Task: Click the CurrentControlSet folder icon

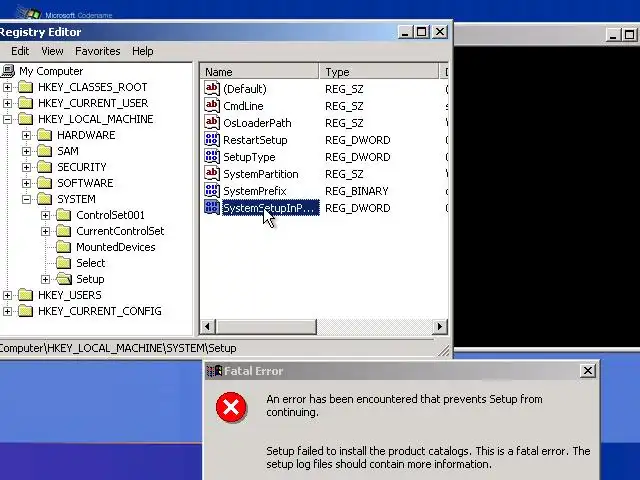Action: (x=64, y=231)
